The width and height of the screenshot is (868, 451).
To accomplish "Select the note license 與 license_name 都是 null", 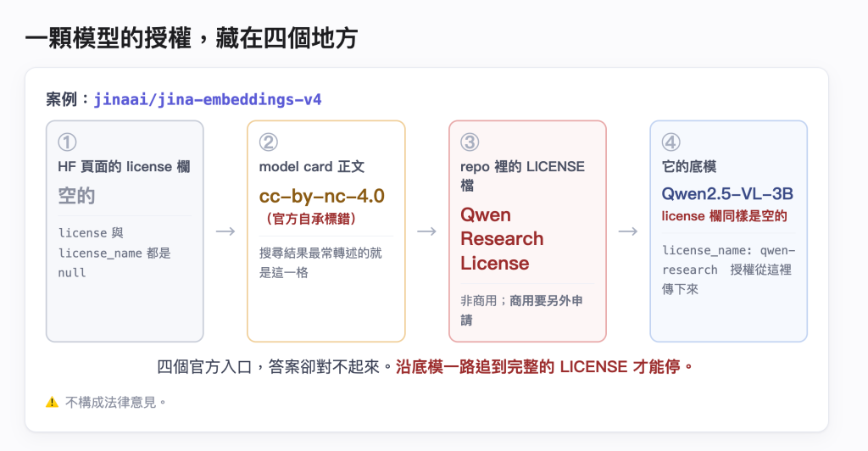I will (x=114, y=253).
